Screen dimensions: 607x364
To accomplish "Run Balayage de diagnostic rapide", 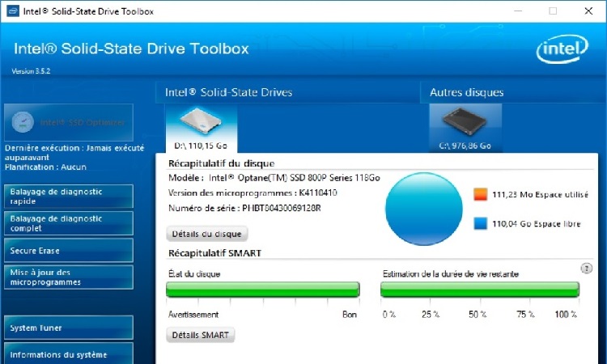I will pyautogui.click(x=69, y=197).
